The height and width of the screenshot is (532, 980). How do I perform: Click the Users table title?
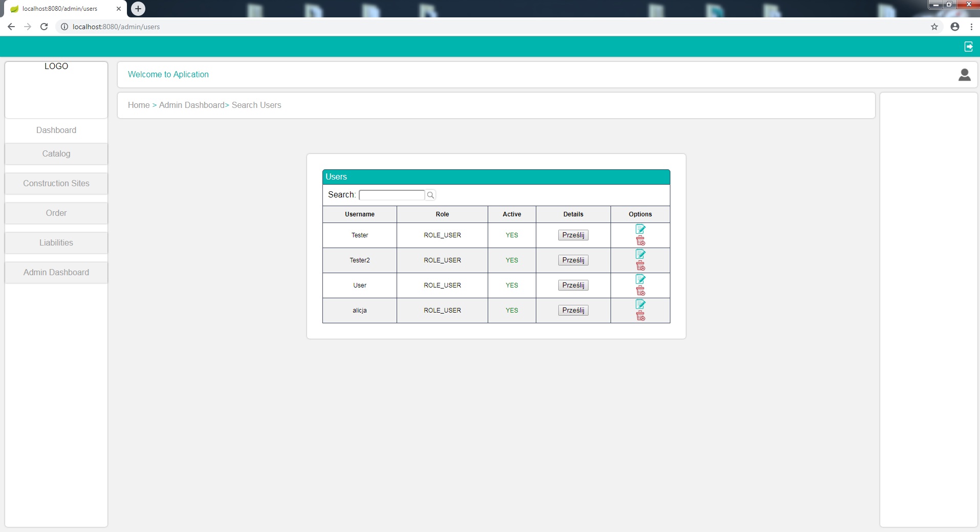(336, 177)
